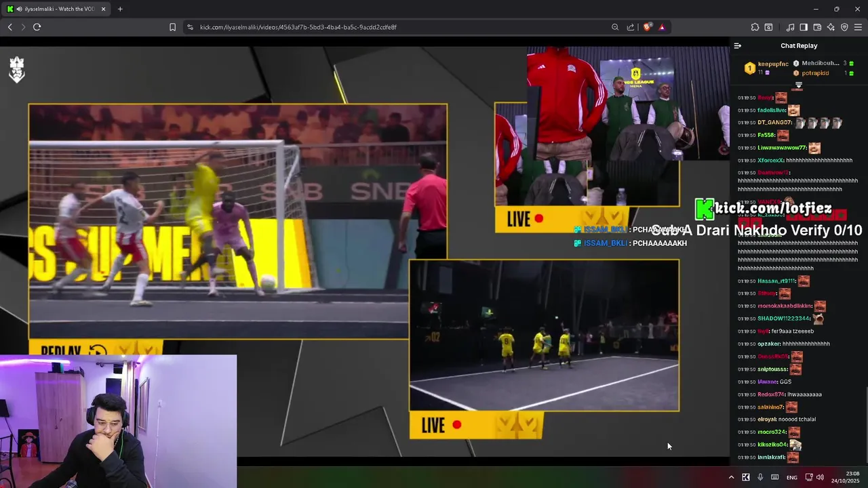
Task: Open a new tab with the plus button
Action: coord(120,9)
